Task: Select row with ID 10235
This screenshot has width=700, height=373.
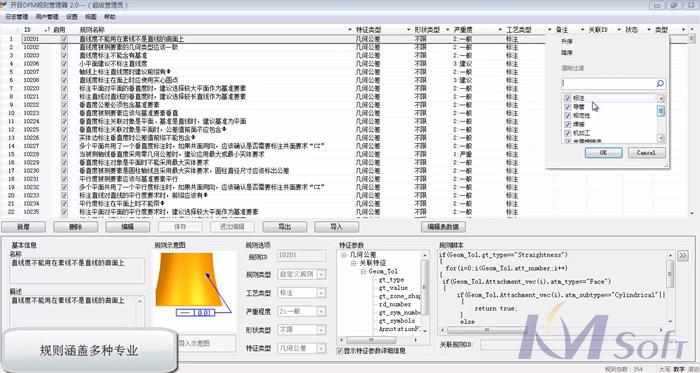Action: click(x=348, y=211)
